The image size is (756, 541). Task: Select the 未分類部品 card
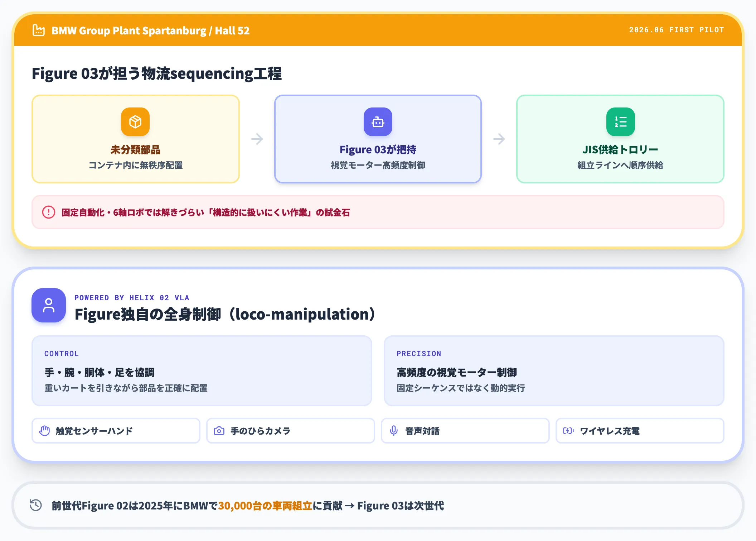[136, 139]
